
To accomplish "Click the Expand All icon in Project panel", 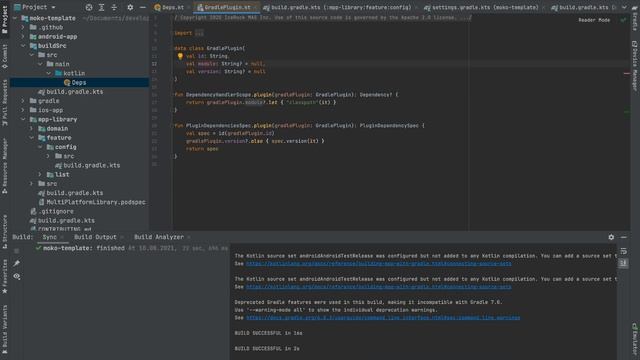I will pos(102,7).
